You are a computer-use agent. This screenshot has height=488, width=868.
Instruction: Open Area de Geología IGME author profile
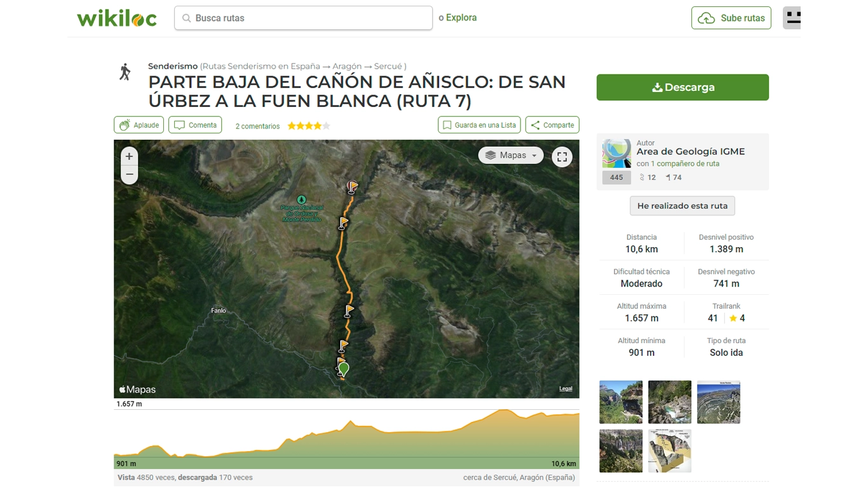(x=690, y=152)
